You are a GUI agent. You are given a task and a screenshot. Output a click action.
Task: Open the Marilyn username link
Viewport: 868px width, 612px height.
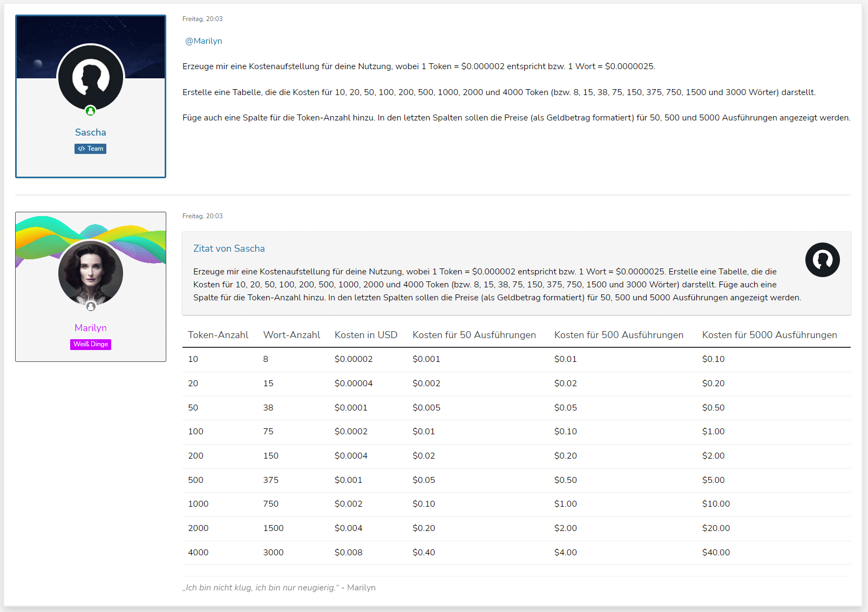91,328
